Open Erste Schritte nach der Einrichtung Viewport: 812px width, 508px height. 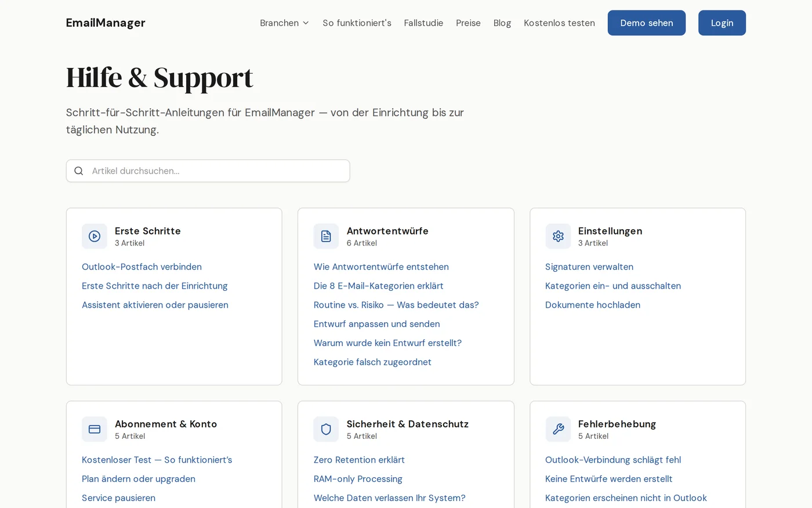[154, 286]
